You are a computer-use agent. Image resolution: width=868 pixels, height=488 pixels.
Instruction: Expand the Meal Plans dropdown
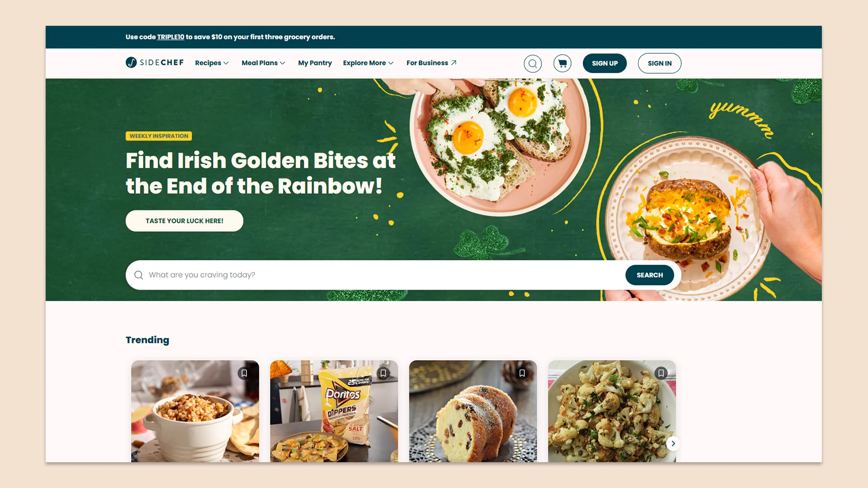[x=264, y=63]
